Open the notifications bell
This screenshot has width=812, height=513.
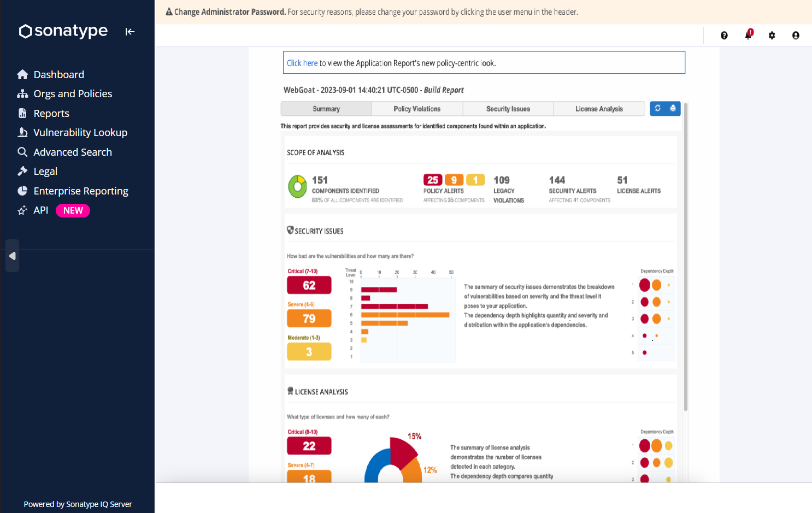tap(748, 35)
